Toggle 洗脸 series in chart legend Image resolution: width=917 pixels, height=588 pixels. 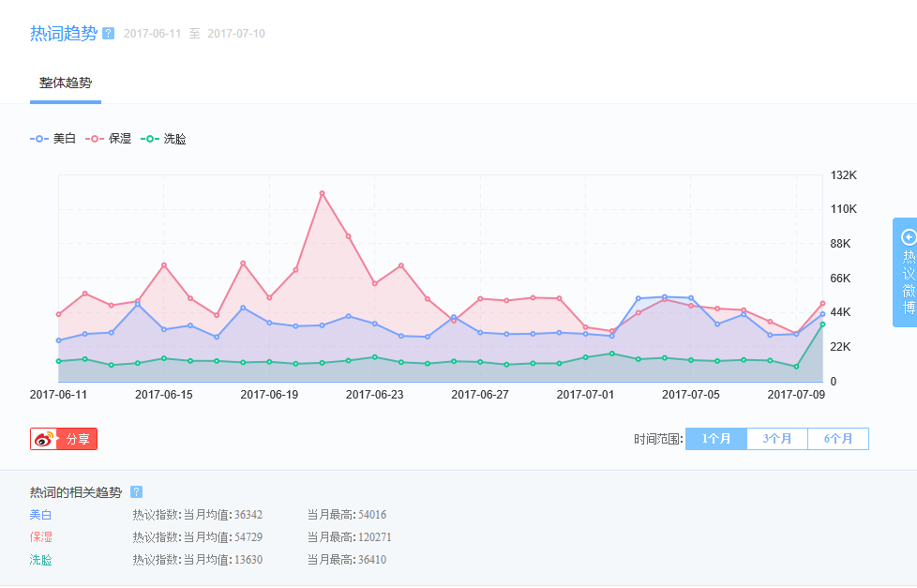[164, 139]
